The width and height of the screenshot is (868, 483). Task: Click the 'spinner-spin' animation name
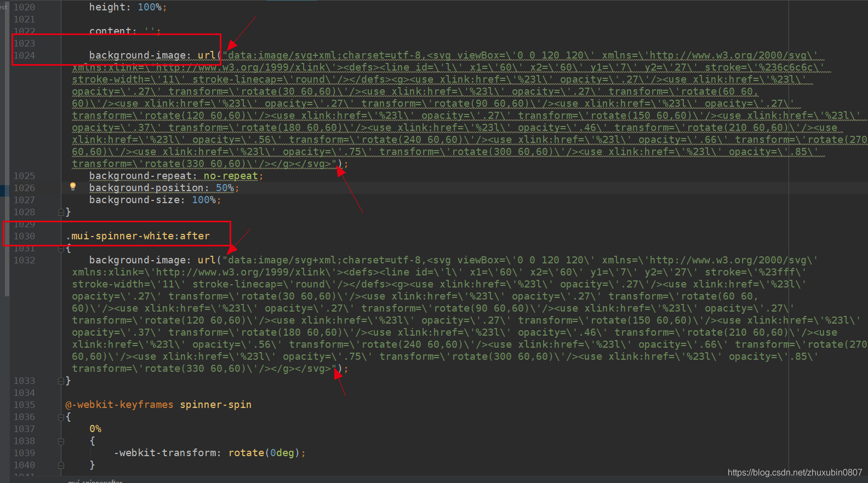[x=216, y=405]
